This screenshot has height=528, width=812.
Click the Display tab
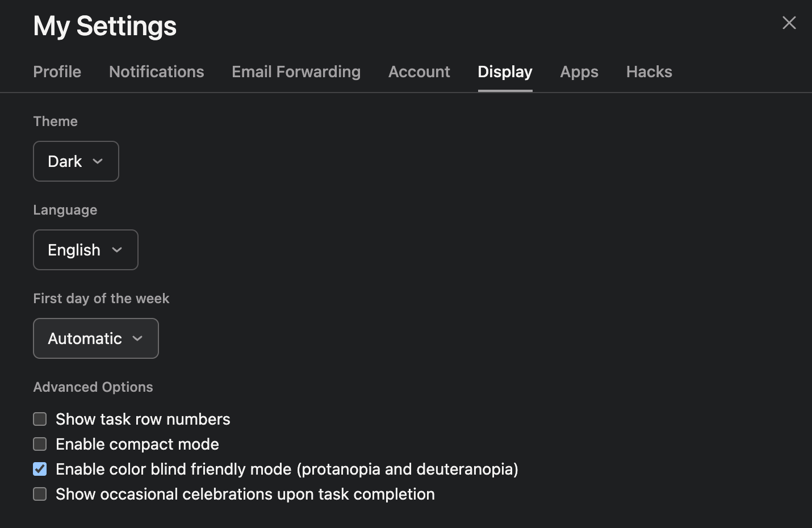click(x=505, y=72)
